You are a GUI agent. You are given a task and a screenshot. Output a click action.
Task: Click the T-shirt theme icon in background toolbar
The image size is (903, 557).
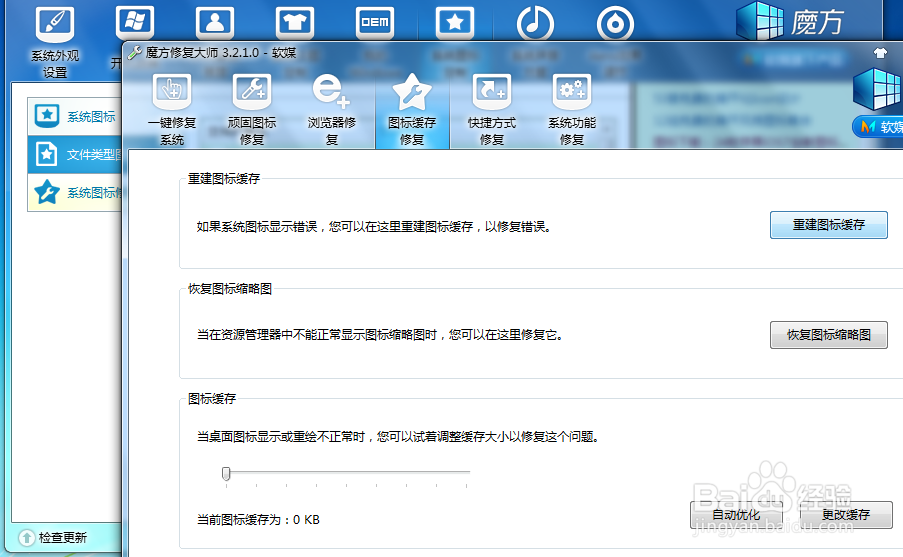pyautogui.click(x=295, y=22)
